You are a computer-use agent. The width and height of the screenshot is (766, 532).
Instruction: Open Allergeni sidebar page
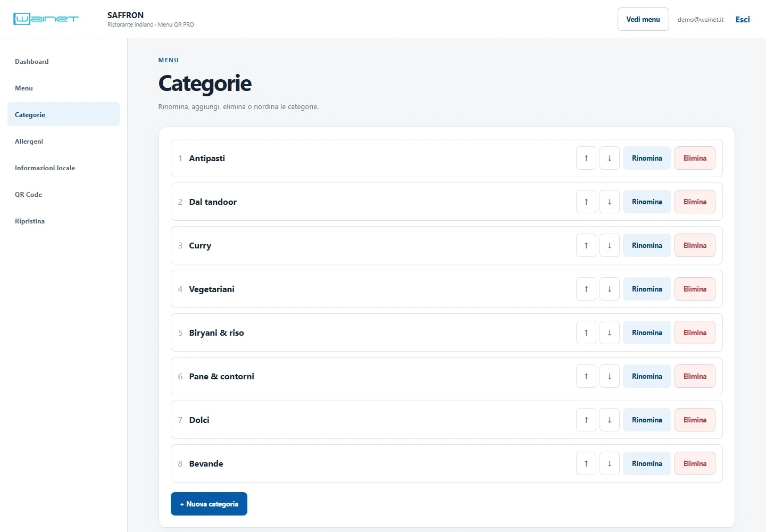(x=63, y=141)
